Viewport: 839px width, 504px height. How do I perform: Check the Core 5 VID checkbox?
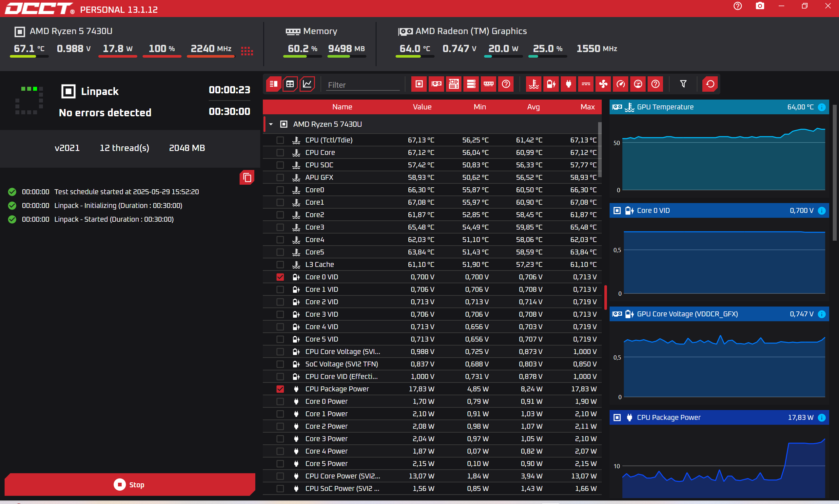pyautogui.click(x=280, y=339)
